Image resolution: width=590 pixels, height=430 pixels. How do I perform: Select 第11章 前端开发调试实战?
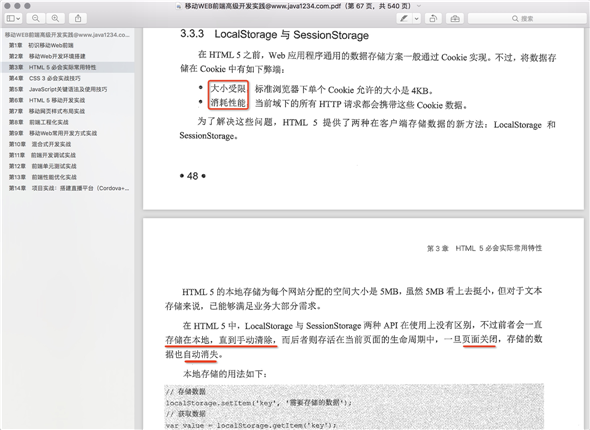coord(43,155)
